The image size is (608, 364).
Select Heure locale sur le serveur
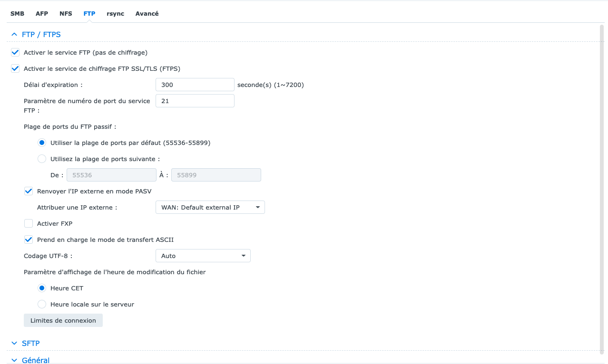tap(42, 304)
